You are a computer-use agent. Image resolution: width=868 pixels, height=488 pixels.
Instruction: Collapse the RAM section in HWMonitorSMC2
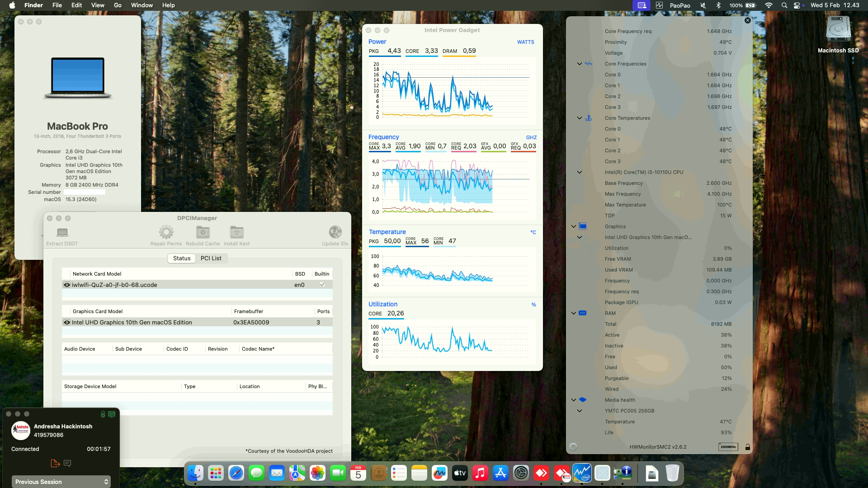tap(574, 313)
